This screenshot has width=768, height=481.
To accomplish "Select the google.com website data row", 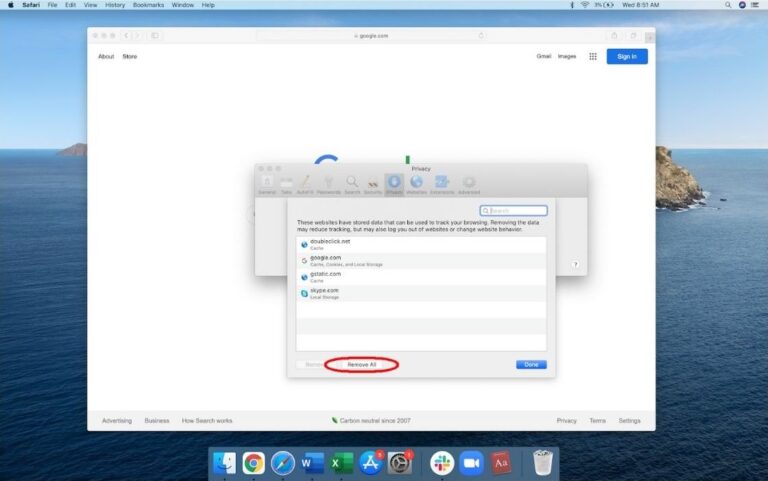I will click(421, 261).
